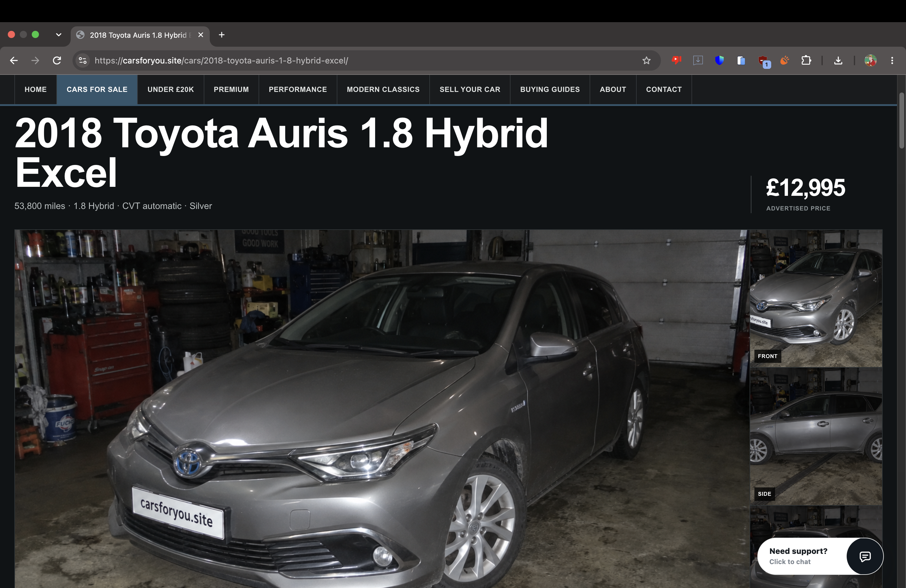Open the SELL YOUR CAR page
This screenshot has width=906, height=588.
pyautogui.click(x=470, y=90)
